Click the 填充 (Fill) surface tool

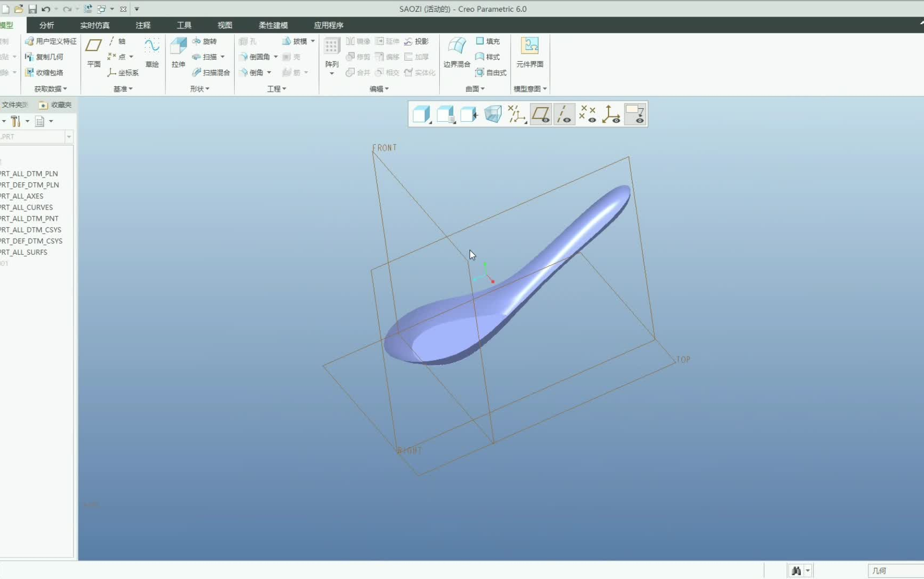coord(487,41)
